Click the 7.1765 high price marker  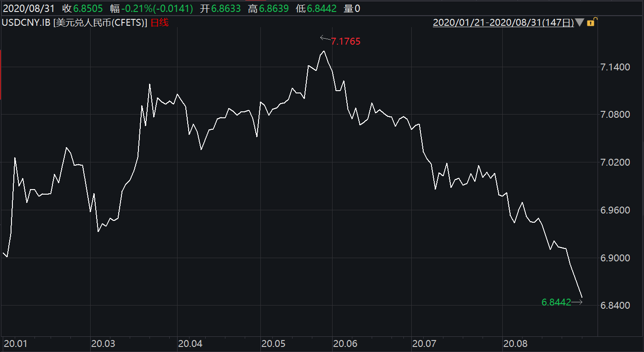[345, 41]
